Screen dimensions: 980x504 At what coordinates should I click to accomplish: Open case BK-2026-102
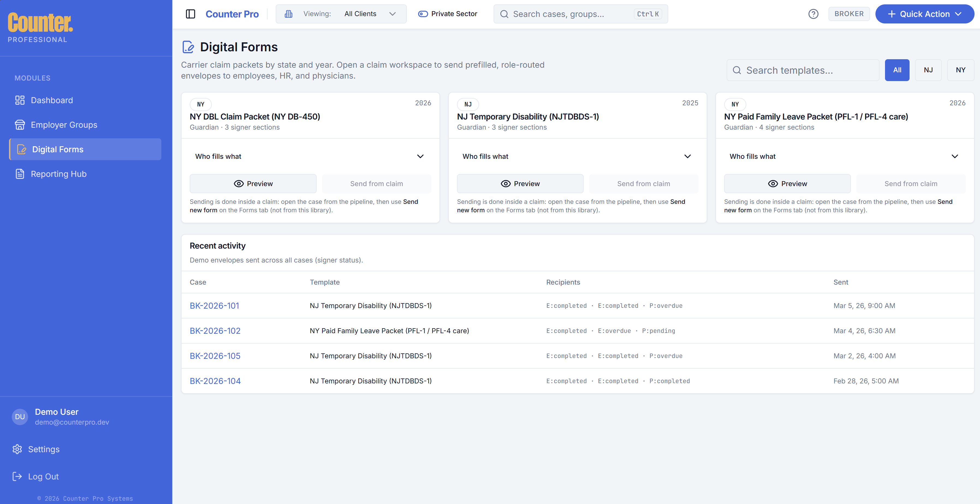pos(215,330)
